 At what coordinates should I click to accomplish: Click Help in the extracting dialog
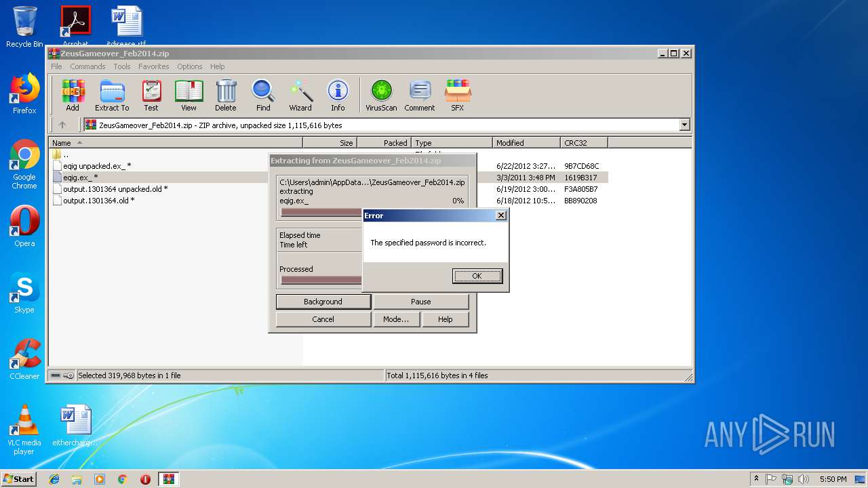[445, 319]
